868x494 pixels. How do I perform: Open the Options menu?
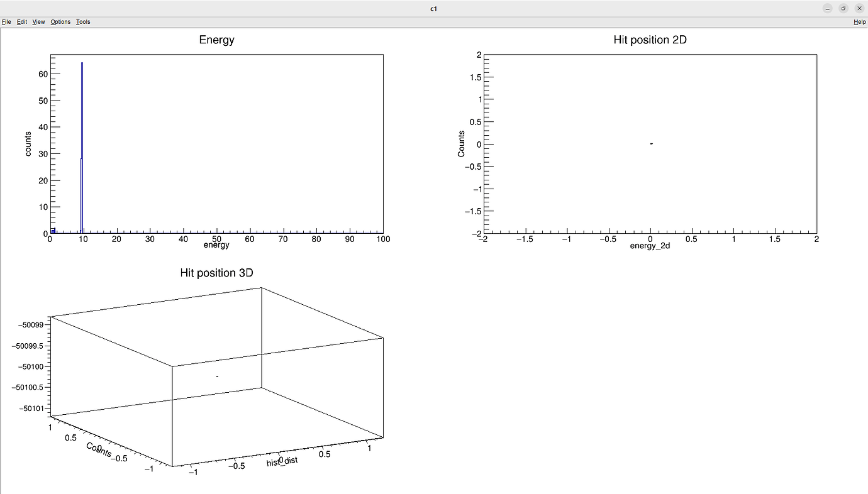[60, 22]
